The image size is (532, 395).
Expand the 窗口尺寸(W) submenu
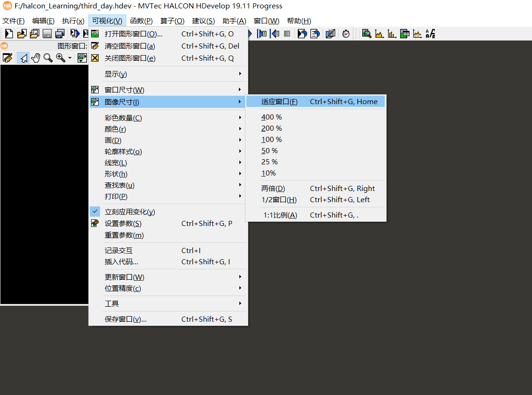pyautogui.click(x=168, y=90)
